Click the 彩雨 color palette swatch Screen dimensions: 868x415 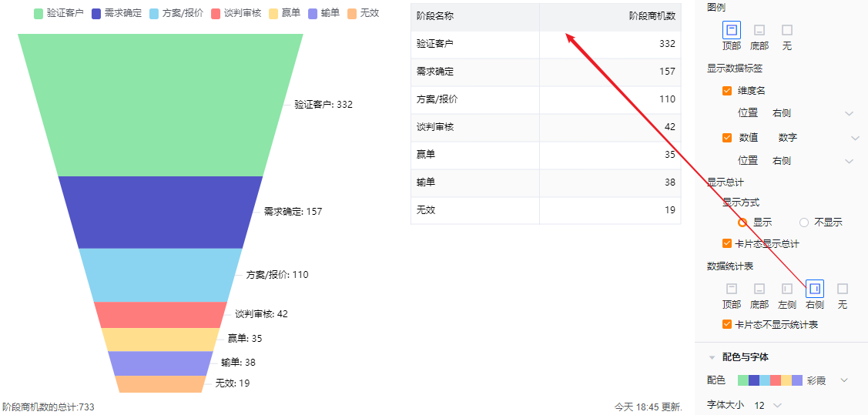(770, 380)
